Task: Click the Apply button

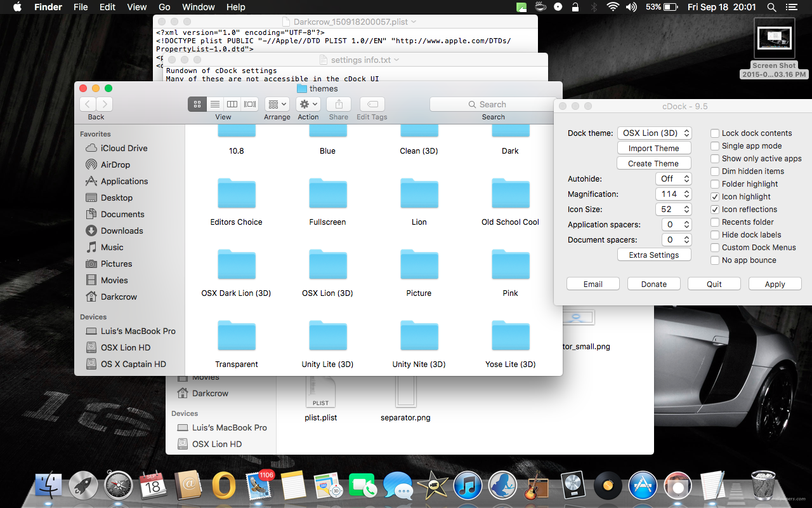Action: [775, 284]
